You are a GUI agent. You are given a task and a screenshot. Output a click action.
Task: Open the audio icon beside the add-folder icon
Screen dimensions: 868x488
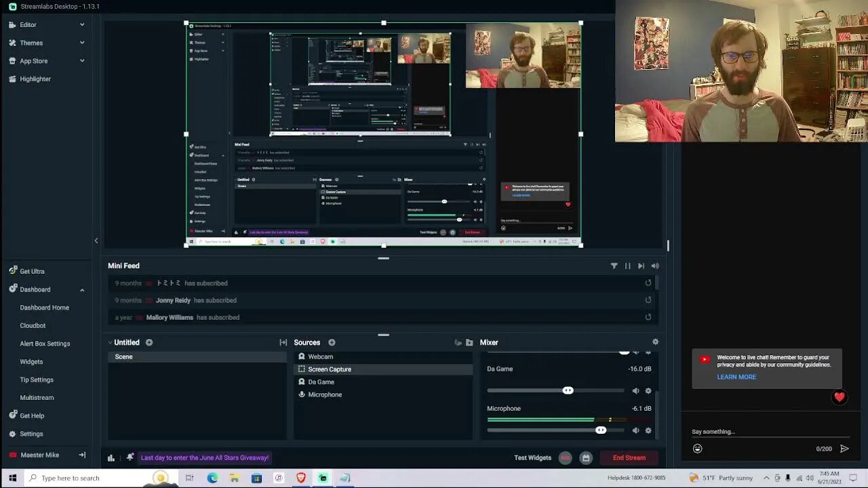[458, 342]
